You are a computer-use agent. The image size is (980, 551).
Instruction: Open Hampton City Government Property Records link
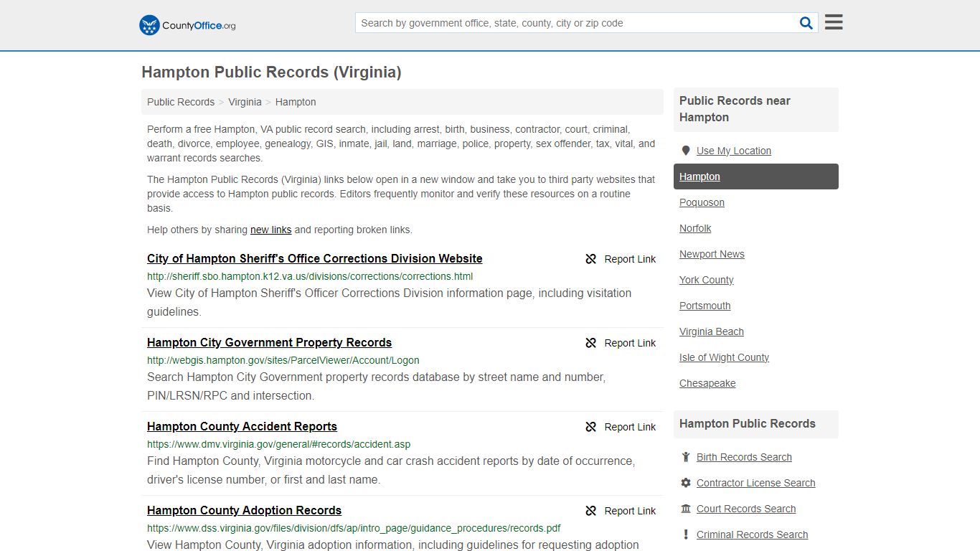point(269,342)
